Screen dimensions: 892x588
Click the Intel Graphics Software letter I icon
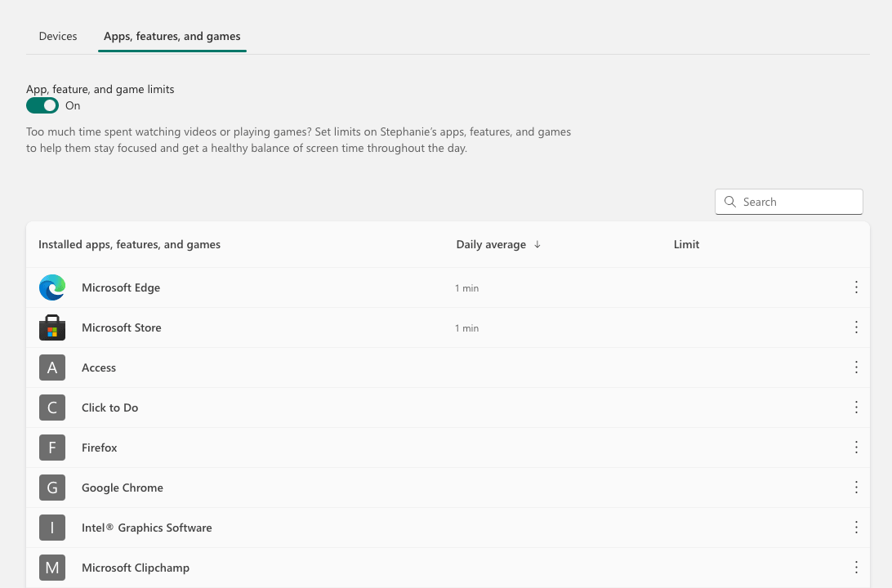point(52,528)
